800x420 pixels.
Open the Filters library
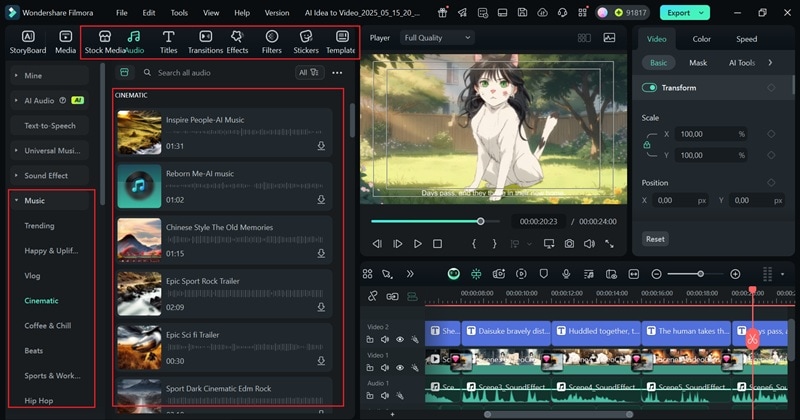(271, 42)
